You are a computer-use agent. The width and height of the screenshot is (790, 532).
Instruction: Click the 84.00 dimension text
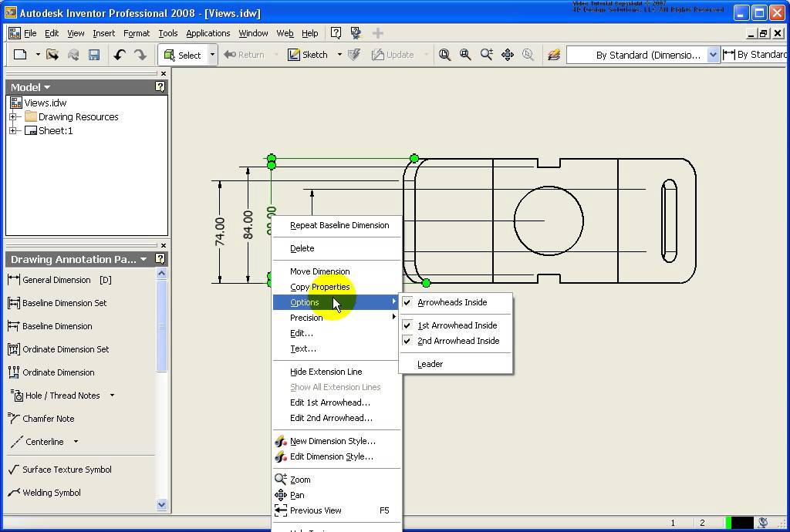coord(248,225)
